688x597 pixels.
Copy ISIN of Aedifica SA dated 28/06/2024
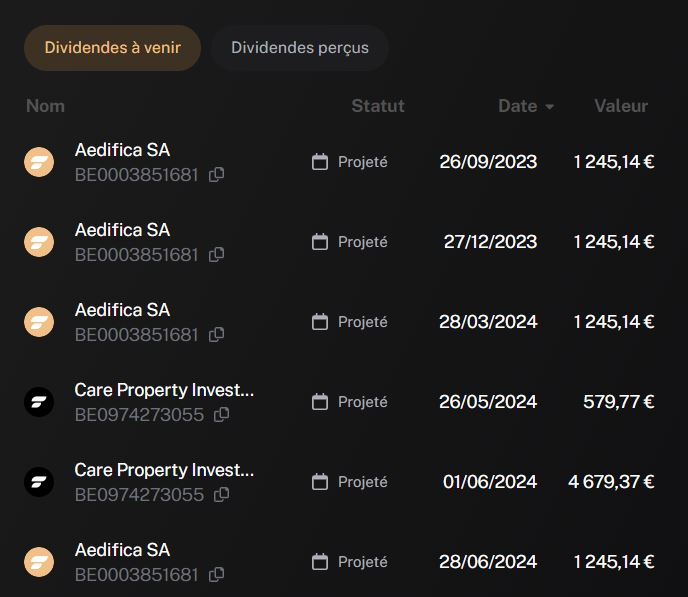[x=216, y=575]
